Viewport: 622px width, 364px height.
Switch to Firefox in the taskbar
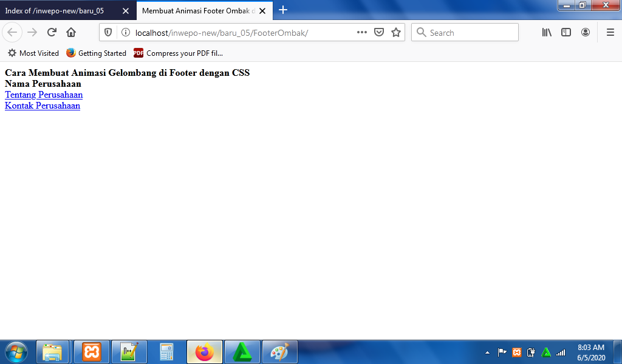click(205, 352)
